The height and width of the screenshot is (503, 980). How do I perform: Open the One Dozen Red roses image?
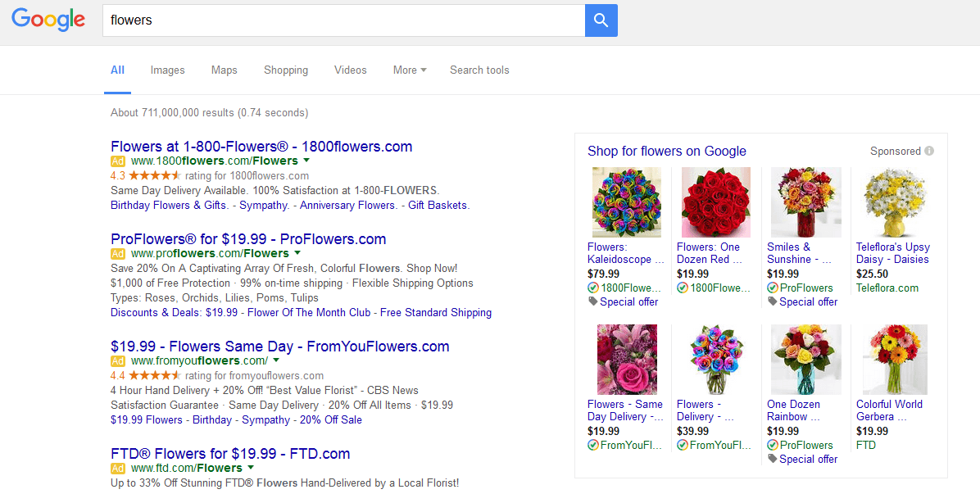pyautogui.click(x=715, y=202)
